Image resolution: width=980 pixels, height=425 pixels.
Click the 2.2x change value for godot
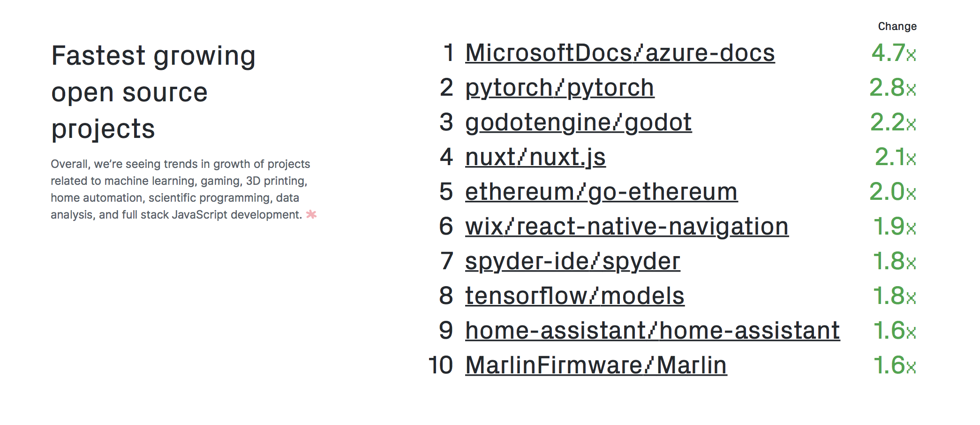click(893, 122)
